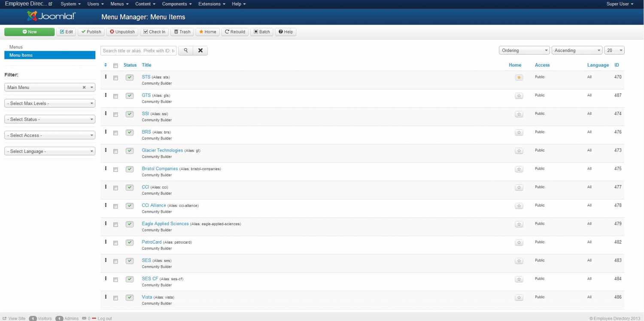Set SSI as home via star icon

(519, 114)
